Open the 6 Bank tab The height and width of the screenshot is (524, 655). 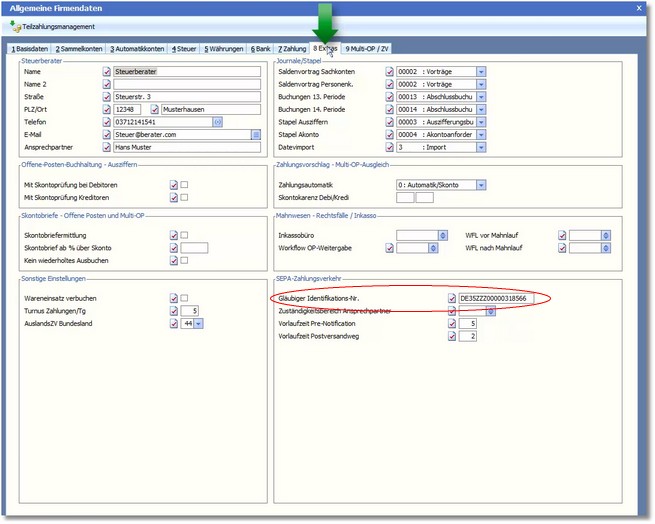[x=260, y=48]
